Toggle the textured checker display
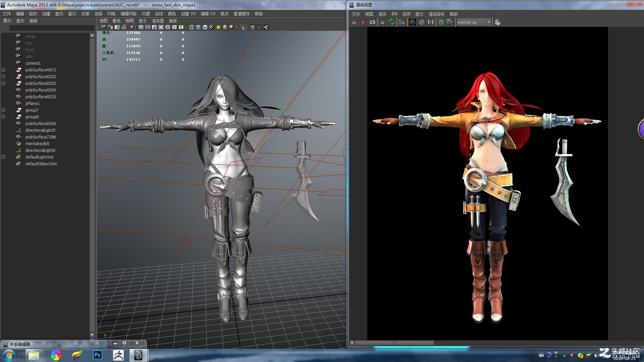 (x=212, y=27)
